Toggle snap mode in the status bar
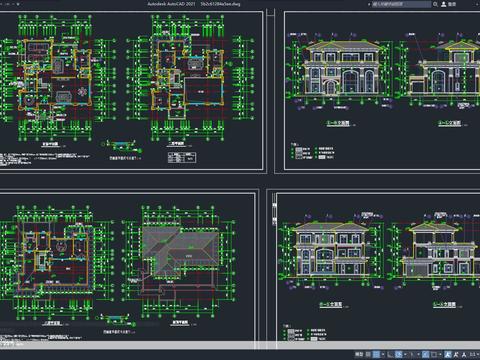This screenshot has height=360, width=480. tap(376, 354)
